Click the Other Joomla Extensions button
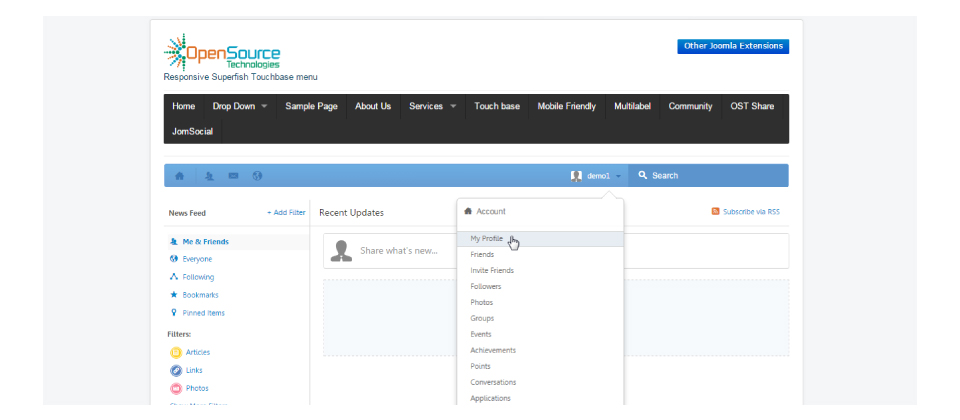 coord(732,46)
